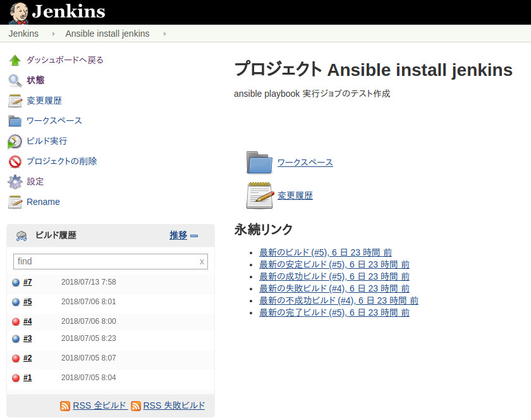Open 最新の完了ビルド (#5) permalink
531x420 pixels.
coord(334,312)
